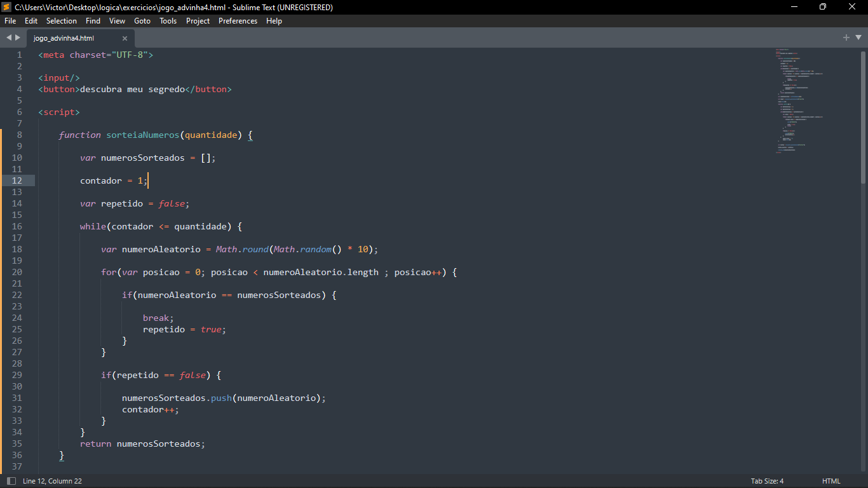Image resolution: width=868 pixels, height=488 pixels.
Task: Open the Goto menu
Action: point(142,21)
